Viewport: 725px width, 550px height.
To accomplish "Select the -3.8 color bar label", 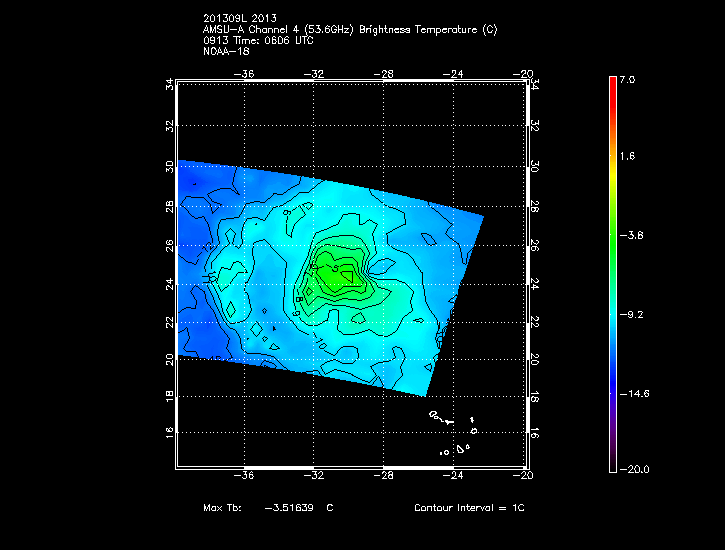I will 629,235.
